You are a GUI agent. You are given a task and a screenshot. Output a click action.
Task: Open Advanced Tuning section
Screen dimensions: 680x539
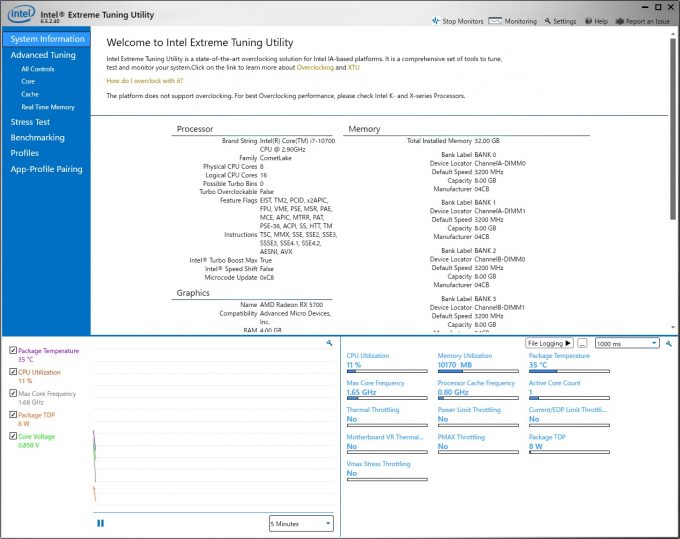(43, 55)
